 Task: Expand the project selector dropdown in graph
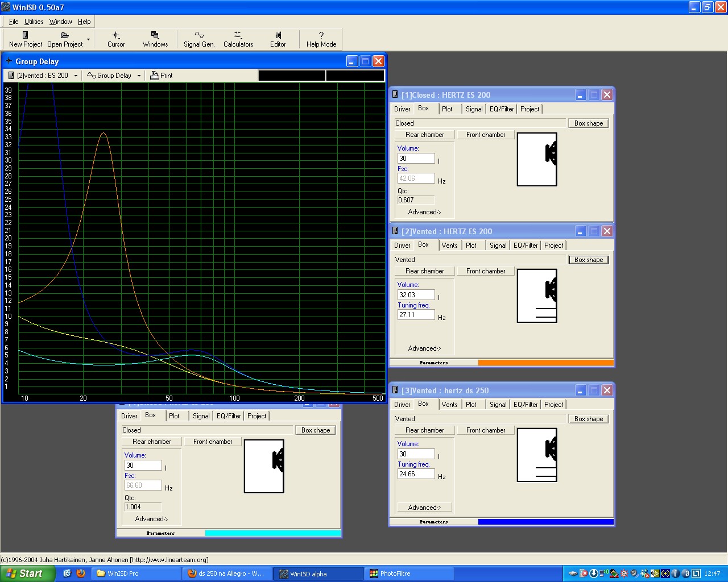pyautogui.click(x=76, y=76)
